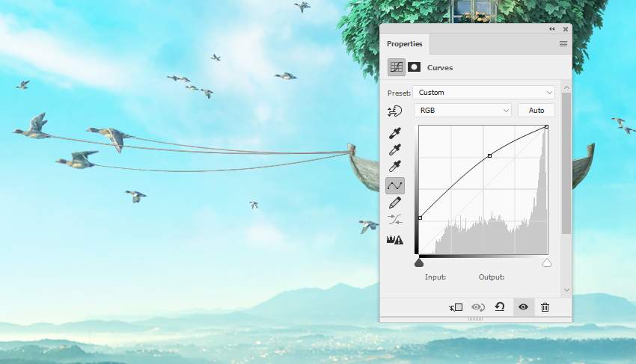Select the layer mask icon
The width and height of the screenshot is (636, 364).
pos(414,67)
